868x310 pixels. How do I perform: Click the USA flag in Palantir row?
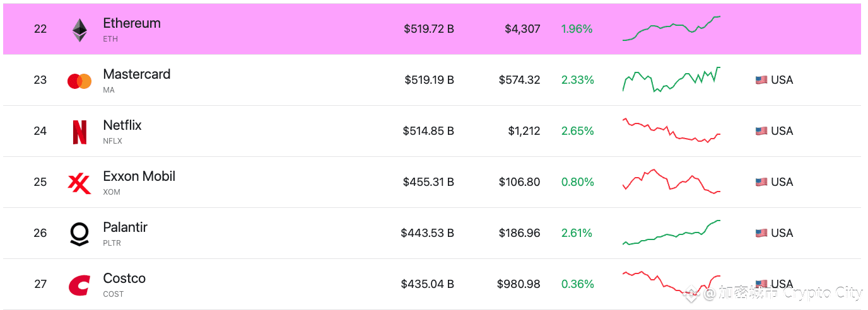[x=761, y=233]
